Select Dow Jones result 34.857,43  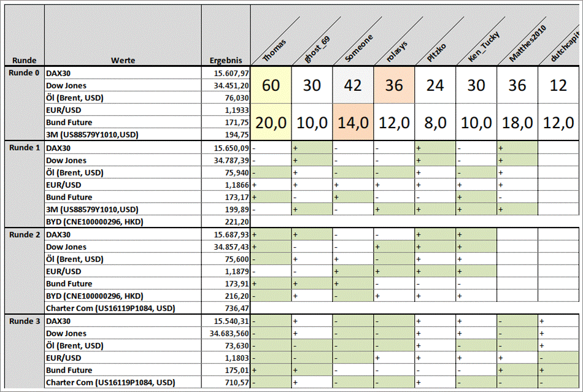pos(226,247)
